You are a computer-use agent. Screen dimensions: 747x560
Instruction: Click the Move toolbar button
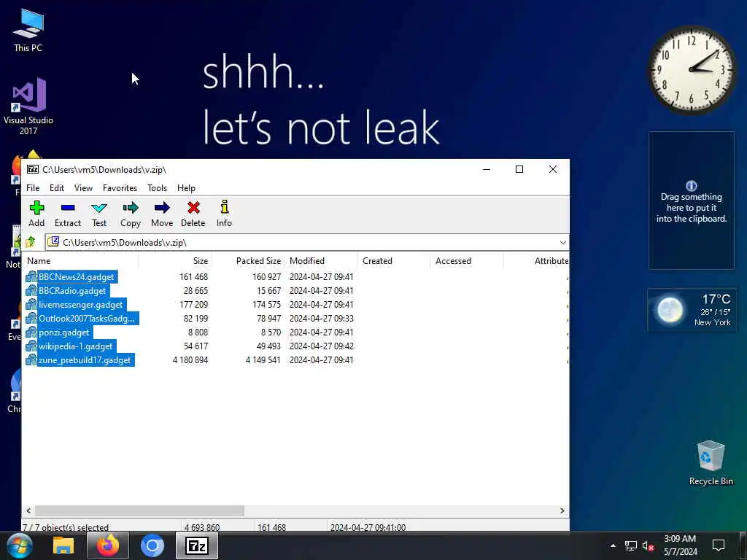click(162, 214)
